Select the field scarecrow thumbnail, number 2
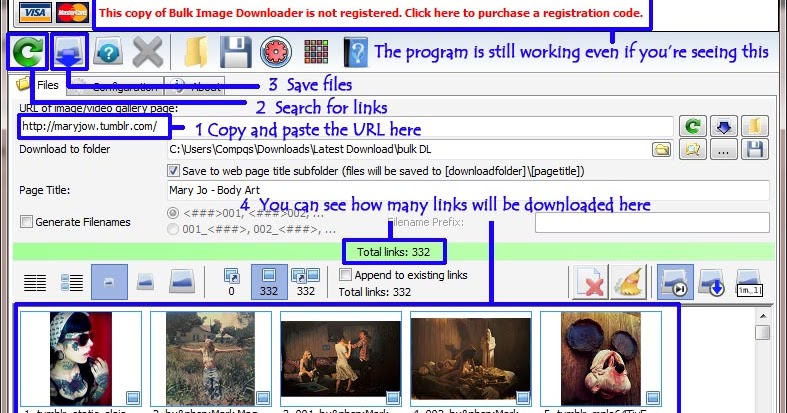Image resolution: width=787 pixels, height=413 pixels. pos(210,358)
